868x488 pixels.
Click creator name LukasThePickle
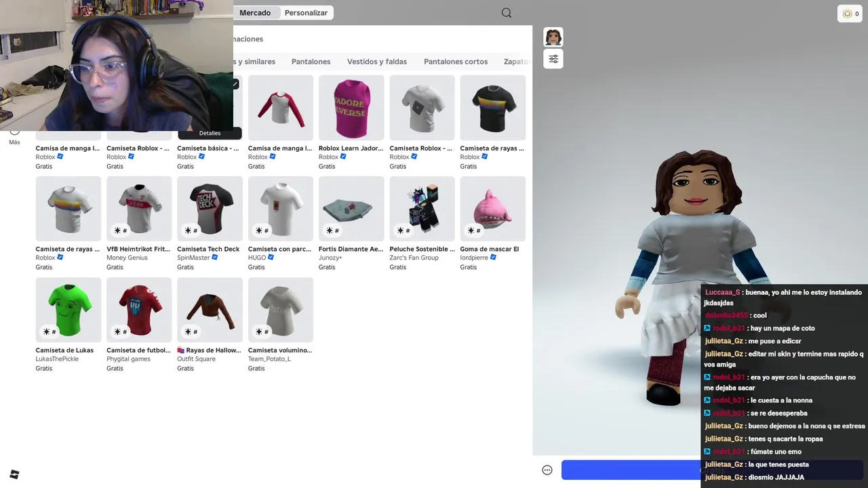(x=57, y=359)
